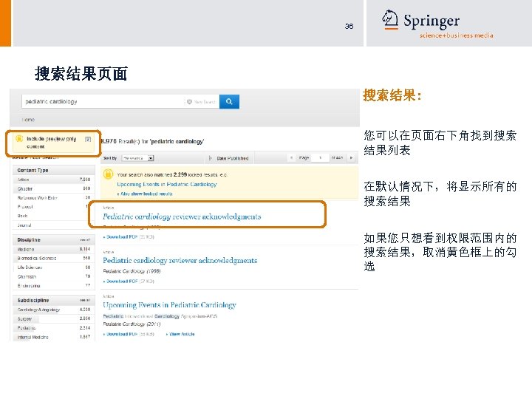Click the New Search option in search box
This screenshot has width=532, height=399.
click(x=202, y=102)
